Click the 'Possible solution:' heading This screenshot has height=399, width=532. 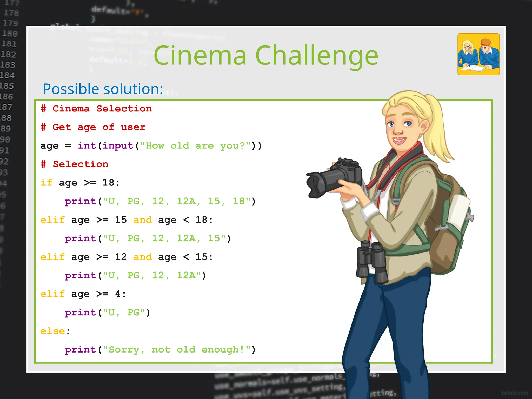click(103, 89)
